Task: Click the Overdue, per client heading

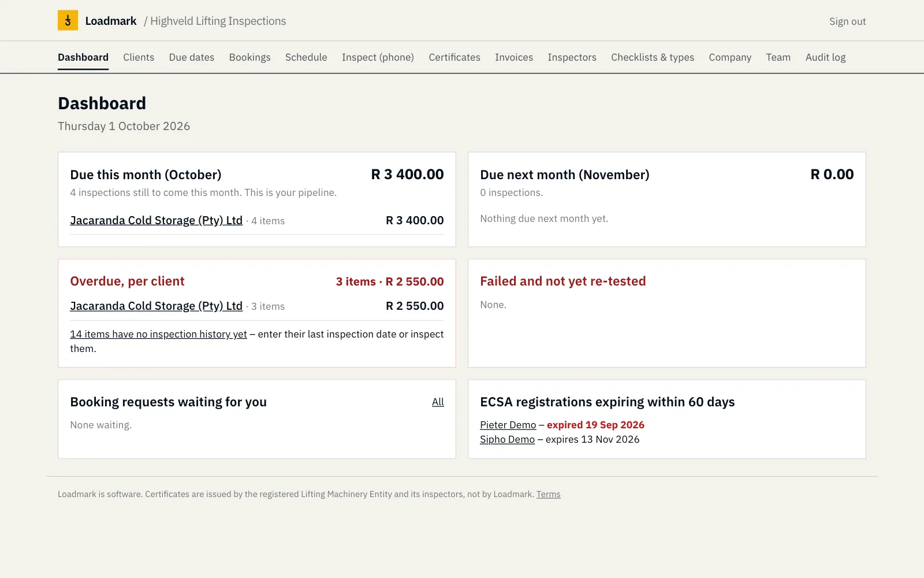Action: [x=128, y=281]
